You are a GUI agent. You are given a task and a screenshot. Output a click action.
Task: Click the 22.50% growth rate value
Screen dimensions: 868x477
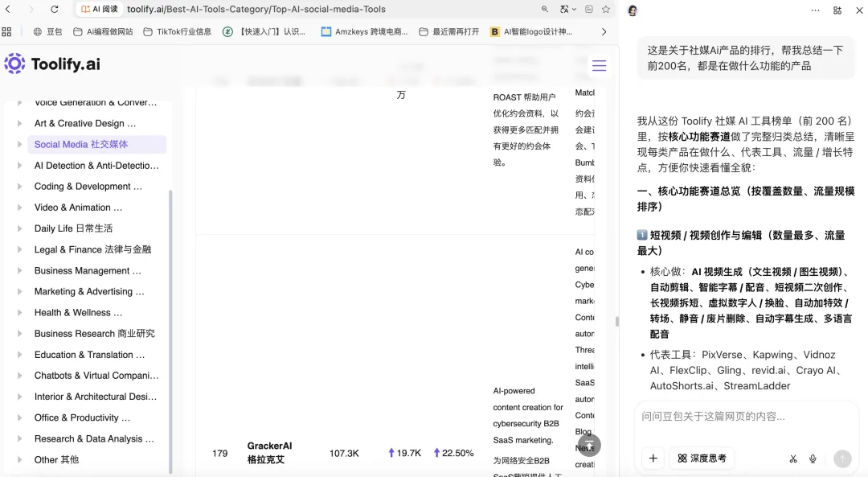tap(453, 453)
